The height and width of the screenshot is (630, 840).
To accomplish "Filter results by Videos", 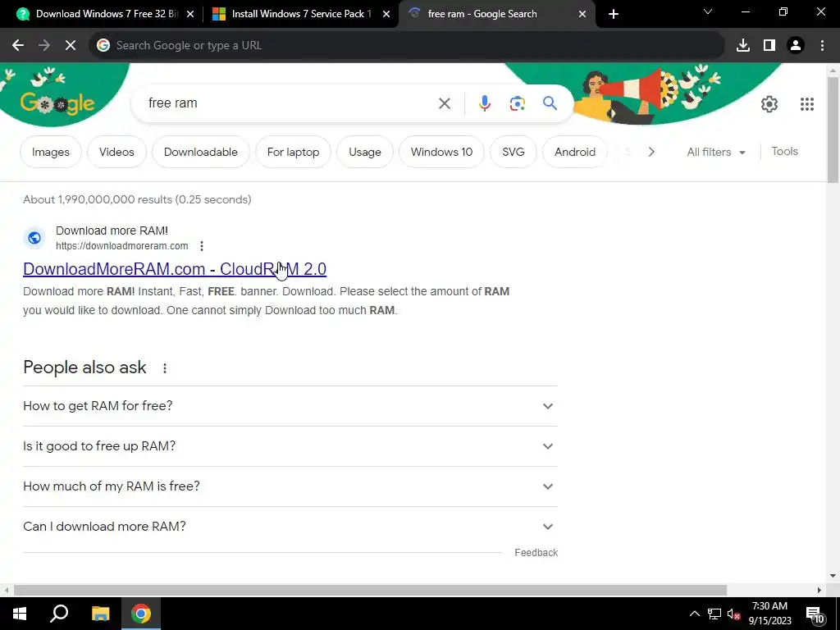I will point(116,152).
